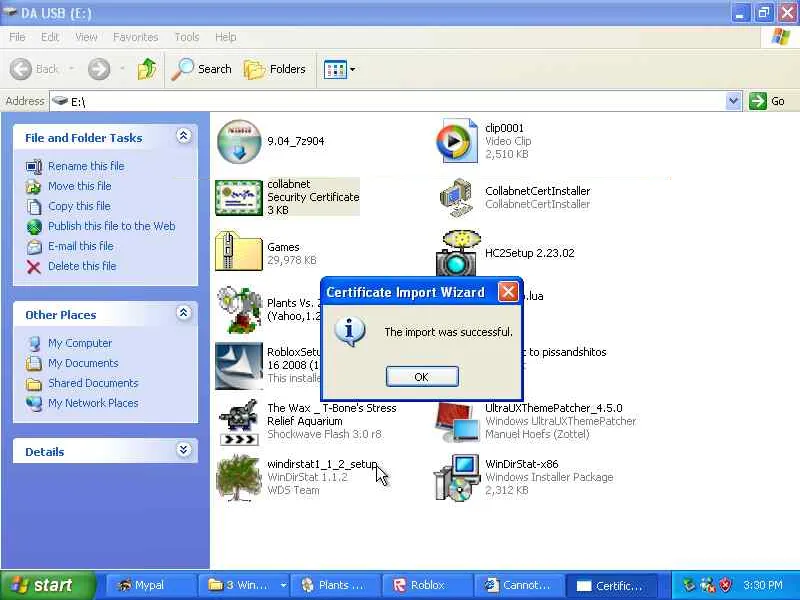The width and height of the screenshot is (800, 600).
Task: Switch to Plants taskbar window
Action: coord(337,585)
